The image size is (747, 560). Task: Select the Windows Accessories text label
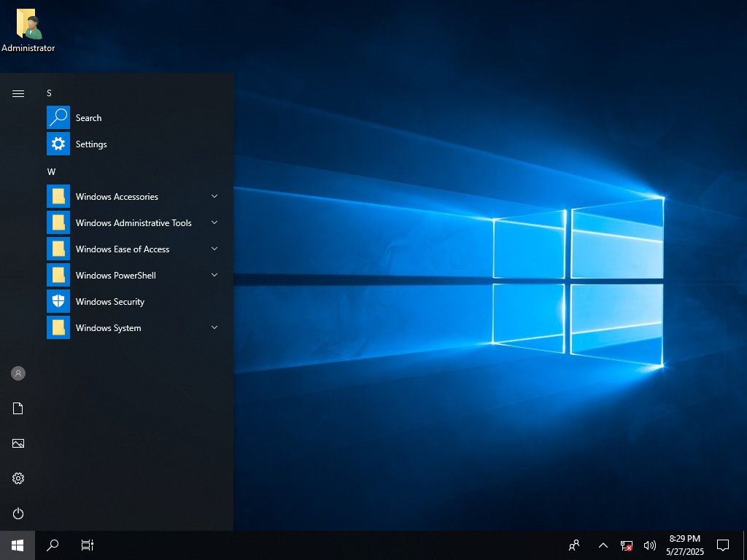pyautogui.click(x=117, y=197)
